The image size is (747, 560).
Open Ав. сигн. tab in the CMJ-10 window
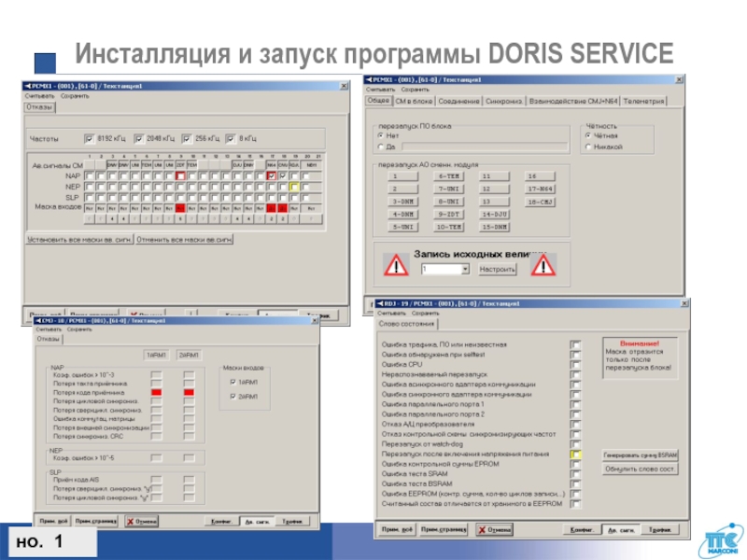(257, 522)
